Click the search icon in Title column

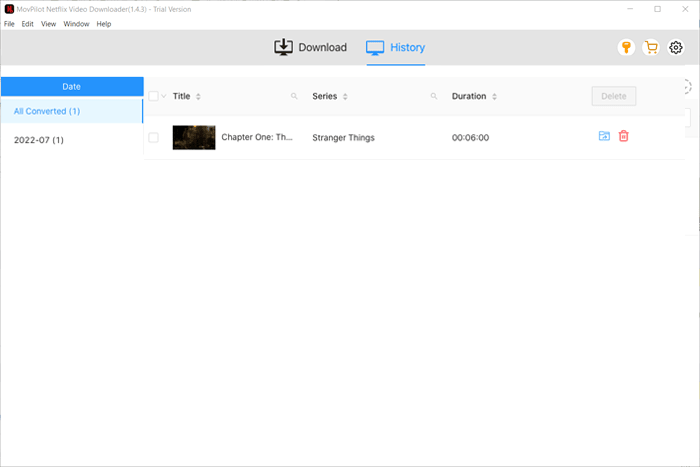[294, 96]
